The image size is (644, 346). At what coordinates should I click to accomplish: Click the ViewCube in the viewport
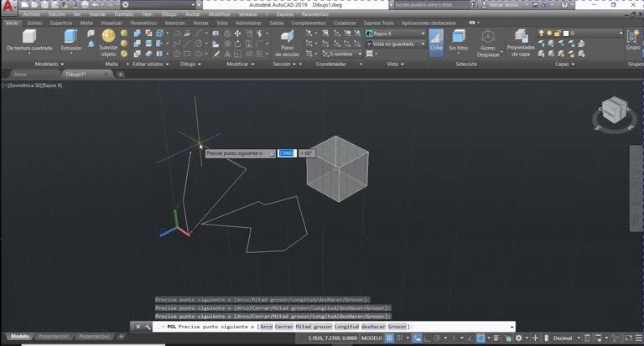coord(615,110)
